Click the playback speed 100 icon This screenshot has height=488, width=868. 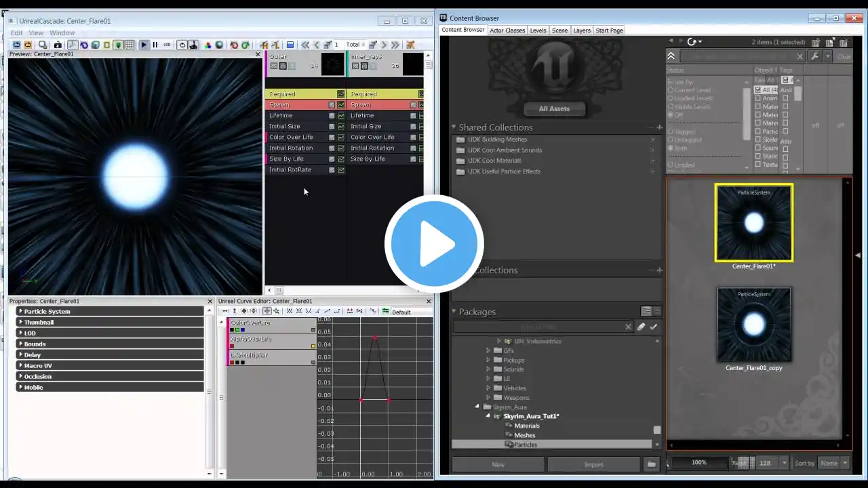(167, 45)
